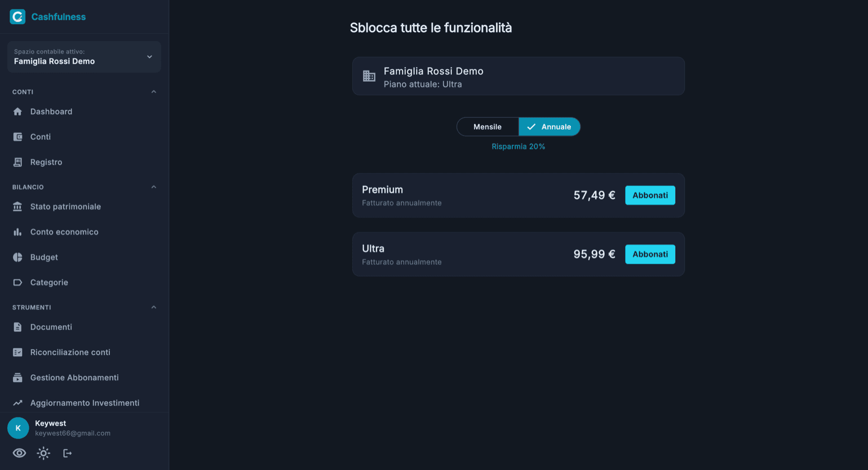
Task: Toggle light theme with the sun icon
Action: pos(43,453)
